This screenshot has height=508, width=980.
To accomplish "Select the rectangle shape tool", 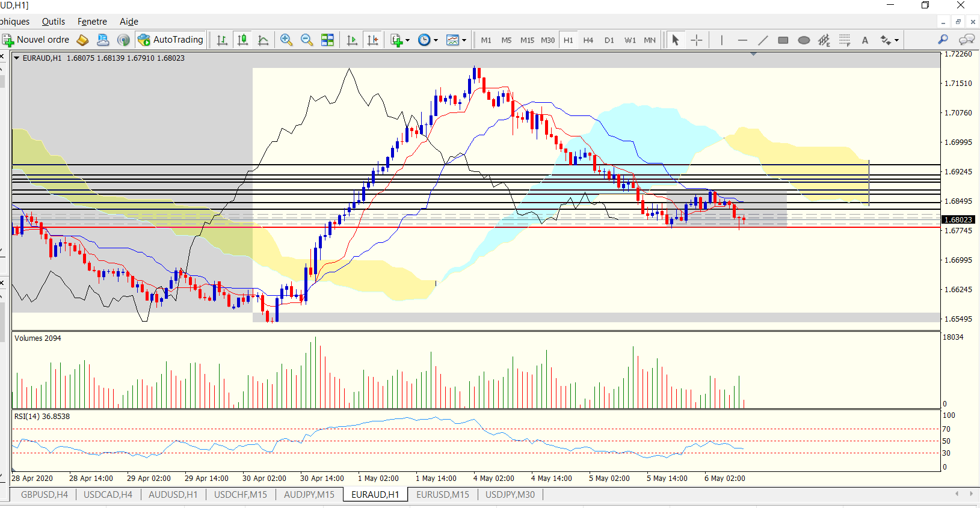I will 783,40.
